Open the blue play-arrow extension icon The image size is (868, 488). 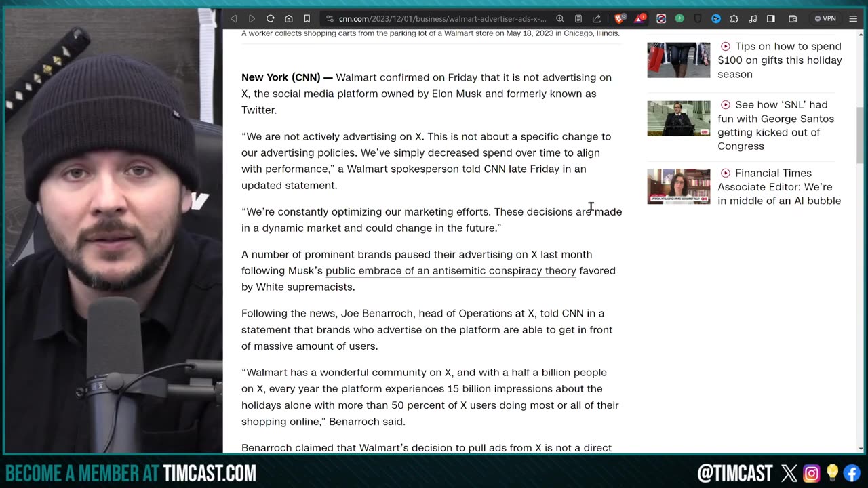pyautogui.click(x=716, y=19)
